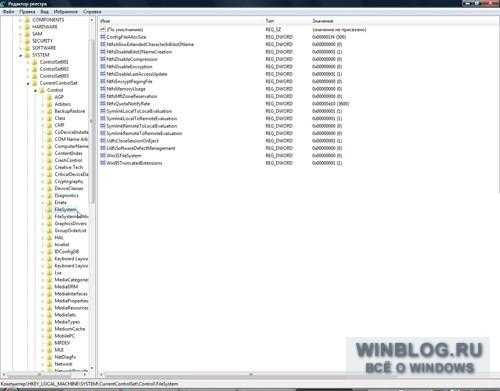Click the NtfsMemoryUsage value icon
The height and width of the screenshot is (391, 500).
103,89
